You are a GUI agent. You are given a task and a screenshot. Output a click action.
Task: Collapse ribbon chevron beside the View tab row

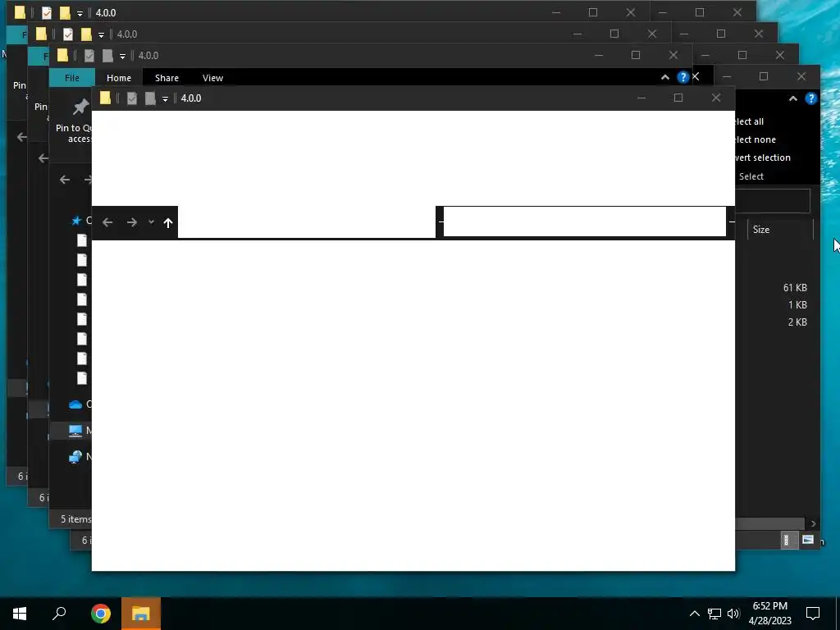point(664,77)
